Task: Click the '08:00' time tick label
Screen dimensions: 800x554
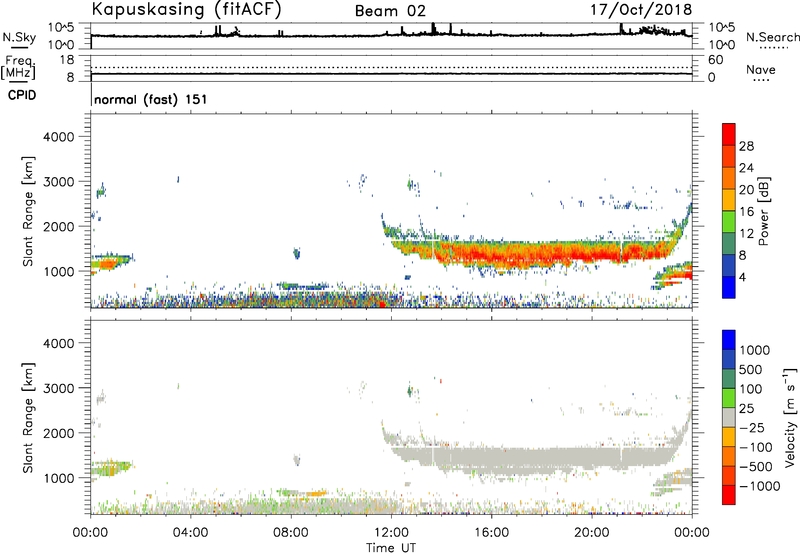Action: click(291, 533)
